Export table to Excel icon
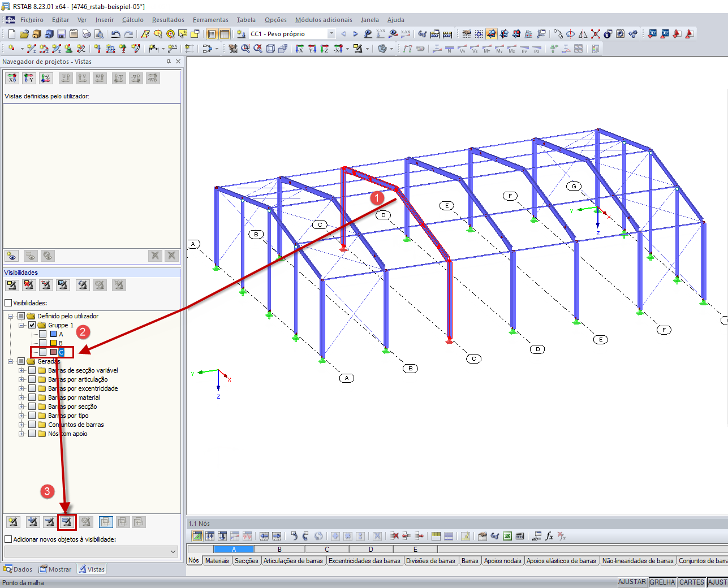Screen dimensions: 728x588 pyautogui.click(x=507, y=536)
